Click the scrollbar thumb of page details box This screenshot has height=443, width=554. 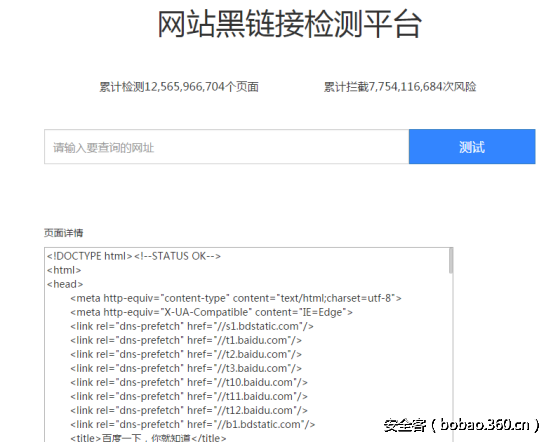point(450,261)
